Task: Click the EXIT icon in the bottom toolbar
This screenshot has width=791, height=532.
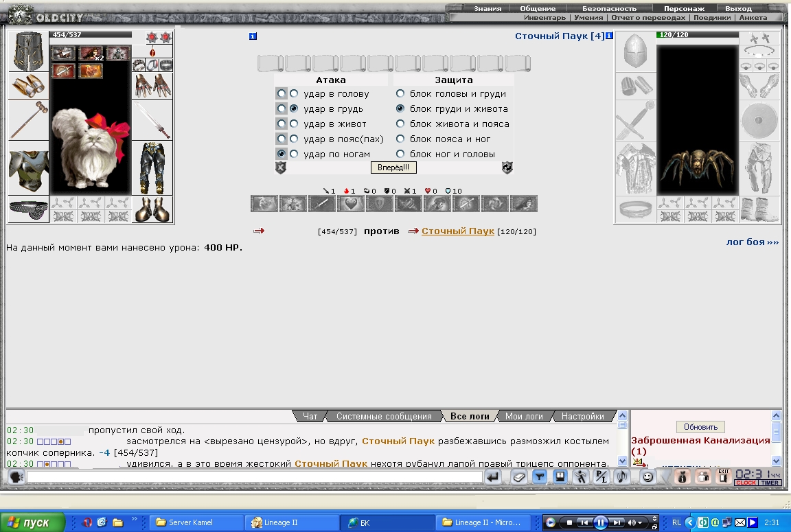Action: tap(724, 476)
